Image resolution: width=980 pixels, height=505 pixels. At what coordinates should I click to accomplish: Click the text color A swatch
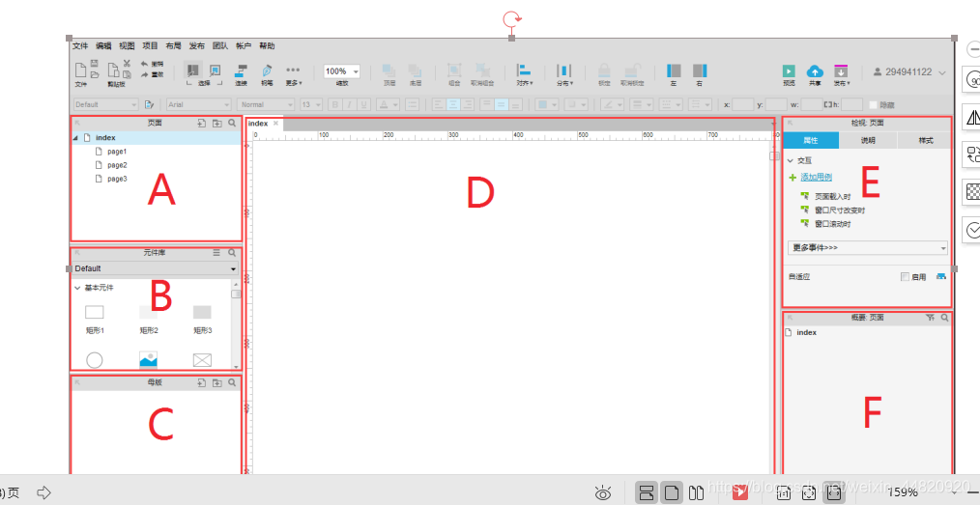[x=387, y=105]
